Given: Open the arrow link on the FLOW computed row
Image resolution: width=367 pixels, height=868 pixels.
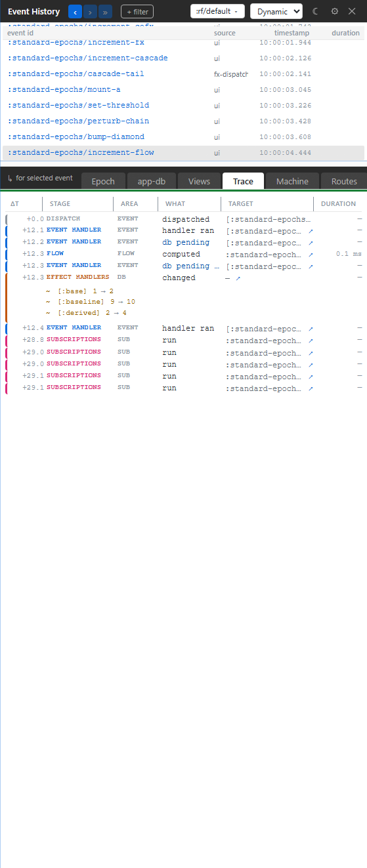Looking at the screenshot, I should coord(311,255).
